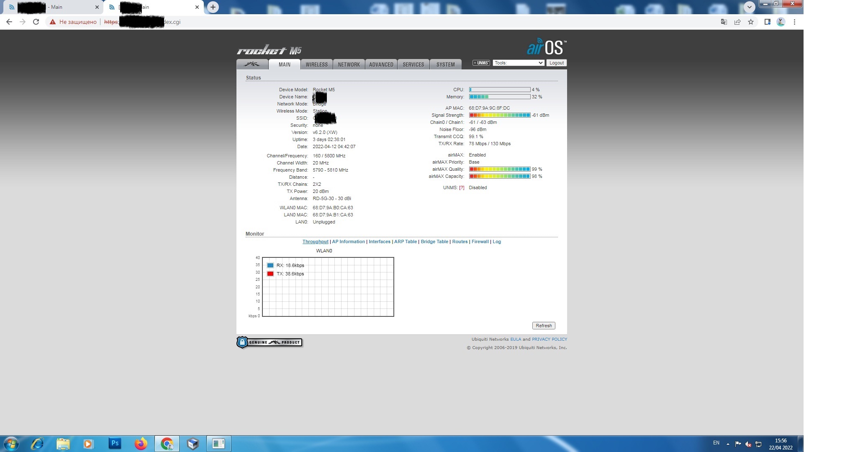View the Bridge Table
Screen dimensions: 868x452
click(x=434, y=241)
